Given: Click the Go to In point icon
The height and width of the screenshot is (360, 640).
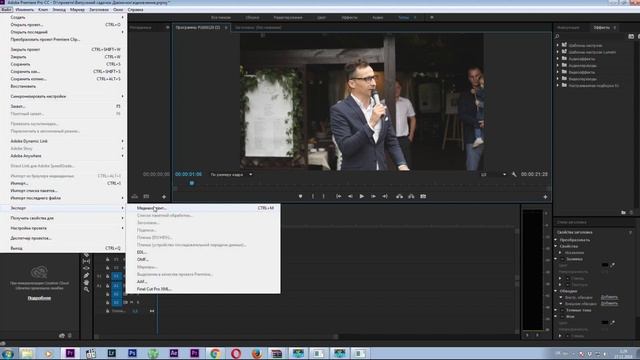Looking at the screenshot, I should pos(338,196).
